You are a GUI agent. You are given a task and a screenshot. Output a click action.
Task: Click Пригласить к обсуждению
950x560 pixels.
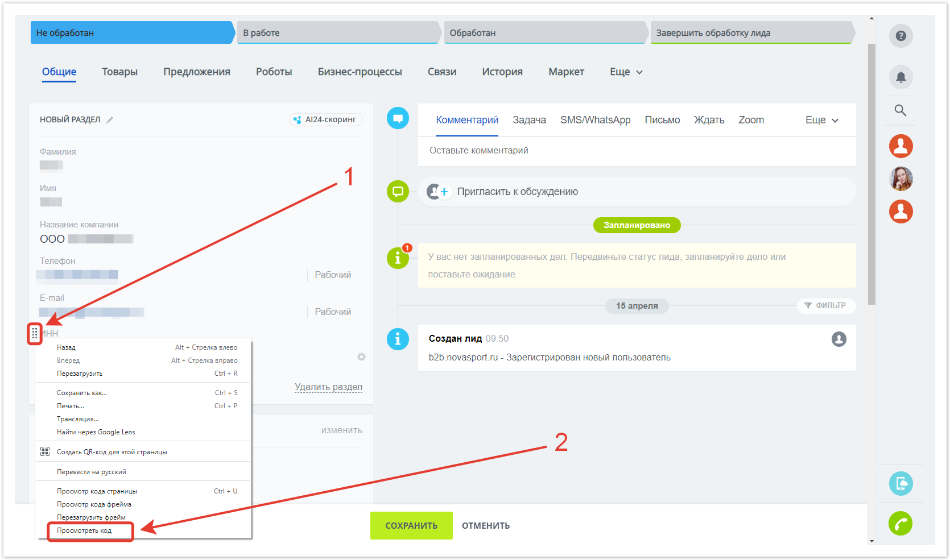point(518,192)
